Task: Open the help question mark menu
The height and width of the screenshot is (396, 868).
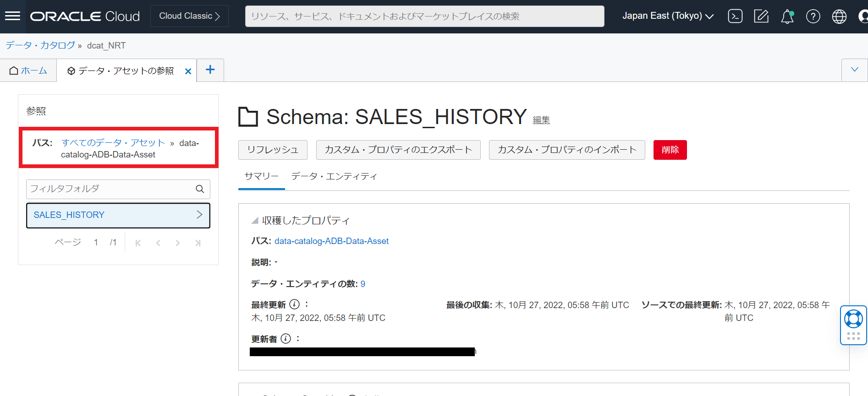Action: 813,16
